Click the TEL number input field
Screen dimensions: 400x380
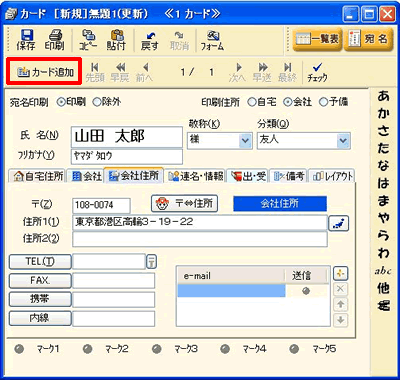(109, 262)
